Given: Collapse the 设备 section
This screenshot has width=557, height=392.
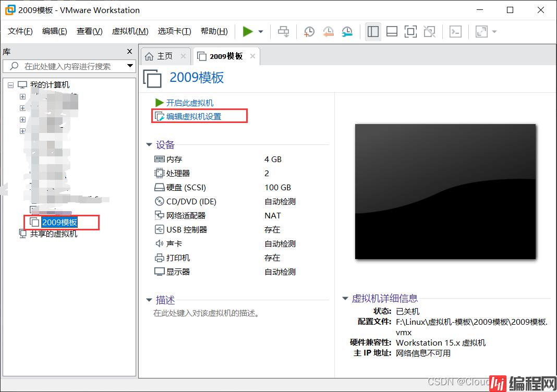Looking at the screenshot, I should click(x=149, y=145).
